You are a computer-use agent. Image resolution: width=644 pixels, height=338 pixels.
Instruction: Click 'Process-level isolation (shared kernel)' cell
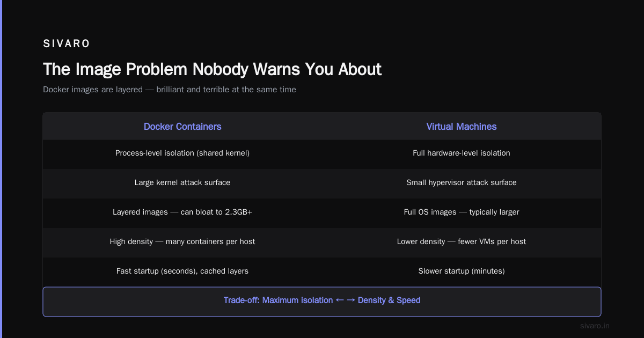[x=182, y=153]
